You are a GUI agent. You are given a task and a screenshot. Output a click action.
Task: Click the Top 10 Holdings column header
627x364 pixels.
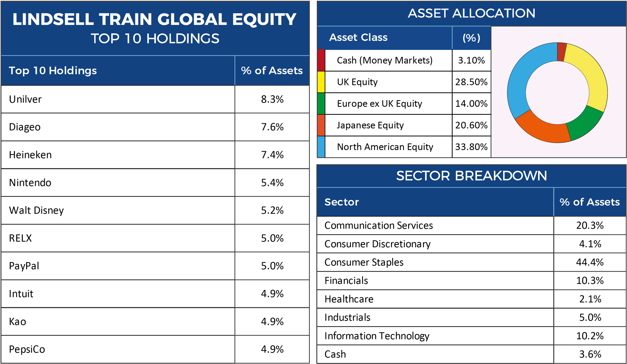tap(53, 71)
